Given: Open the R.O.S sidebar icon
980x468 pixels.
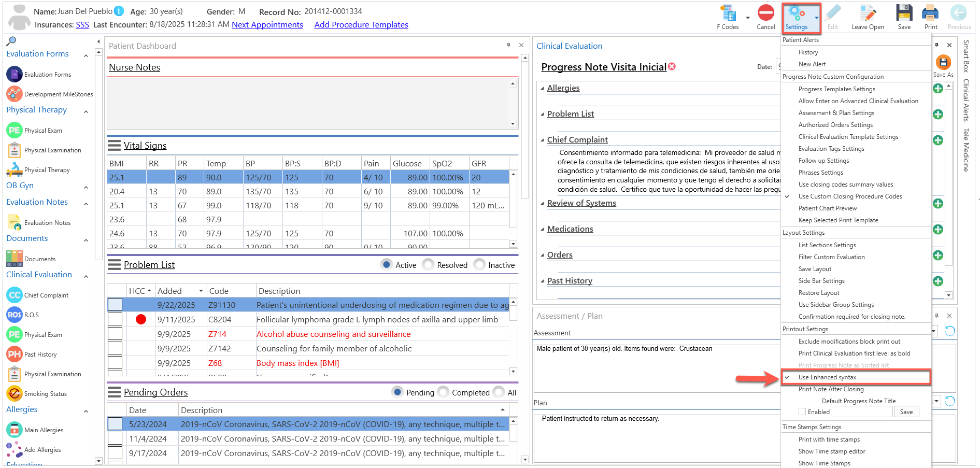Looking at the screenshot, I should 15,315.
